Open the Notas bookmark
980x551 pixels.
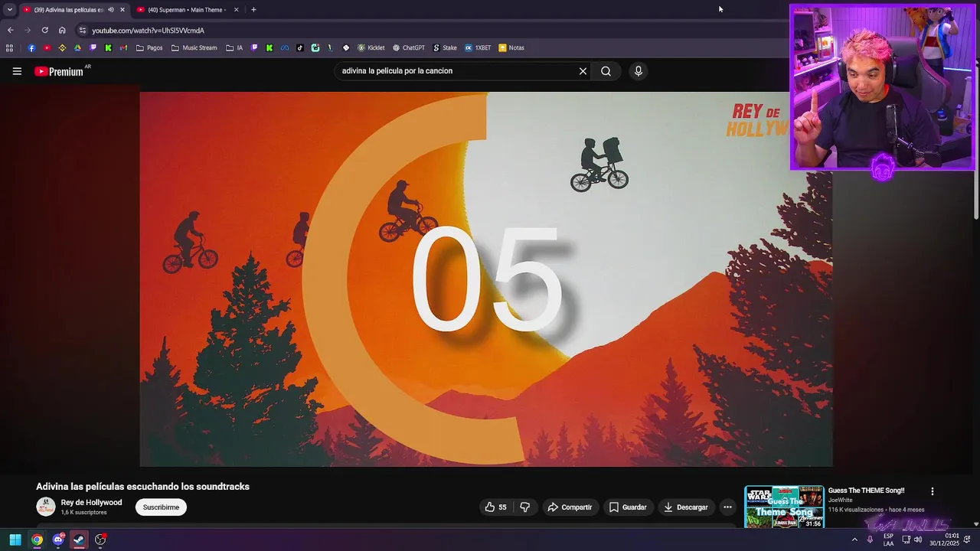coord(511,47)
